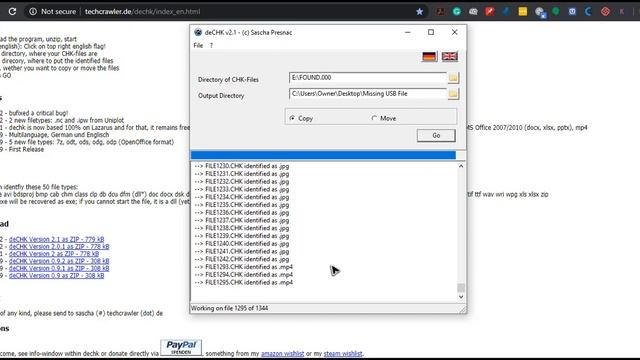Select log line FILE1238.CHK identified as .jpg
Image resolution: width=640 pixels, height=360 pixels.
(x=242, y=228)
